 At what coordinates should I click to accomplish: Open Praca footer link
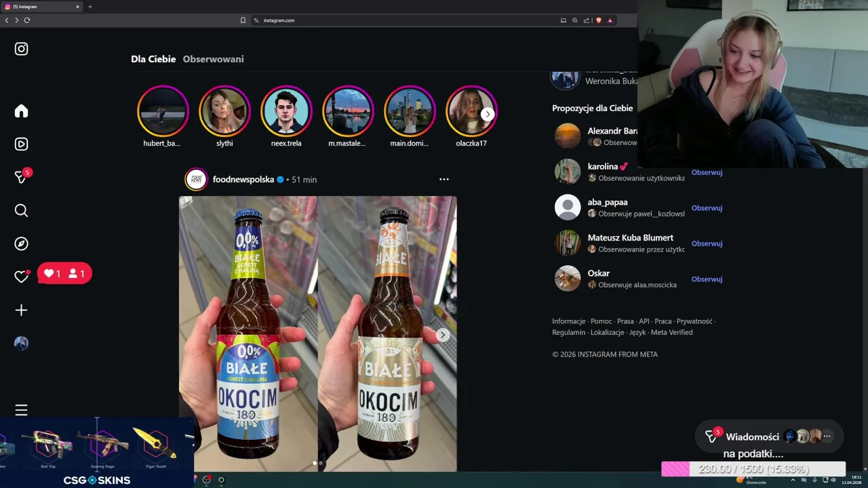tap(663, 321)
